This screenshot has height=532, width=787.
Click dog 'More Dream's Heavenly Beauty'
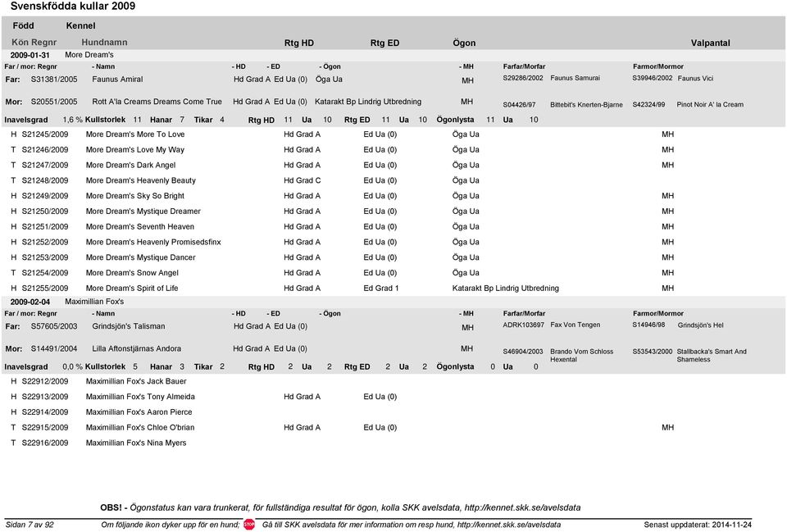[x=140, y=180]
